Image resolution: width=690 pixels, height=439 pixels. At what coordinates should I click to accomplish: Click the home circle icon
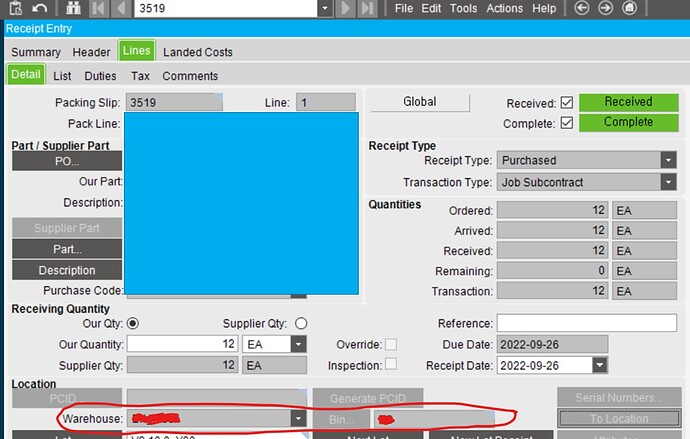tap(629, 8)
